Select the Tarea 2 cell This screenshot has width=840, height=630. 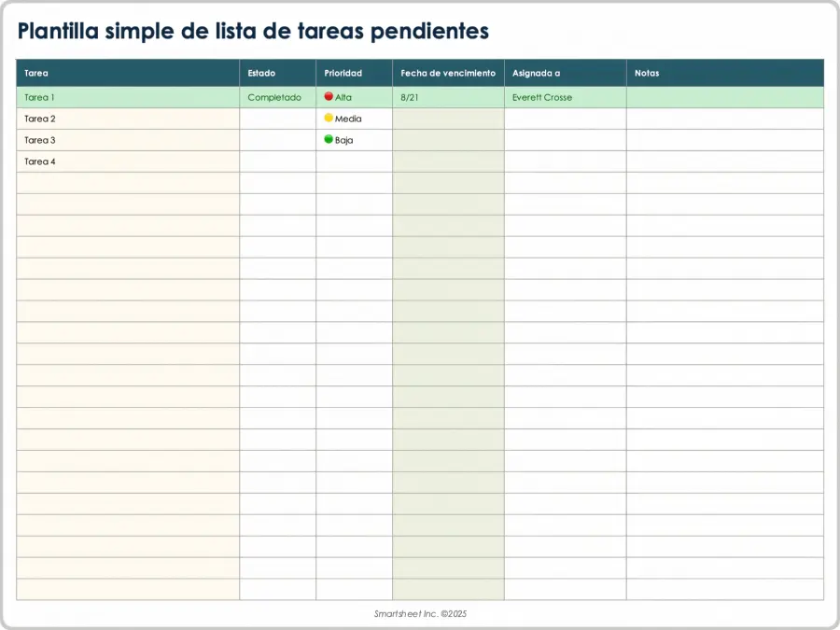pos(128,119)
